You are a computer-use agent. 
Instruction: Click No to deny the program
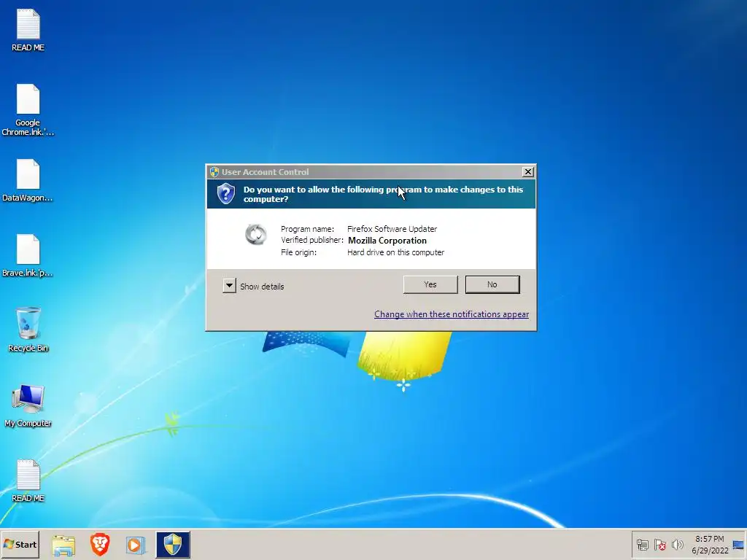tap(492, 284)
